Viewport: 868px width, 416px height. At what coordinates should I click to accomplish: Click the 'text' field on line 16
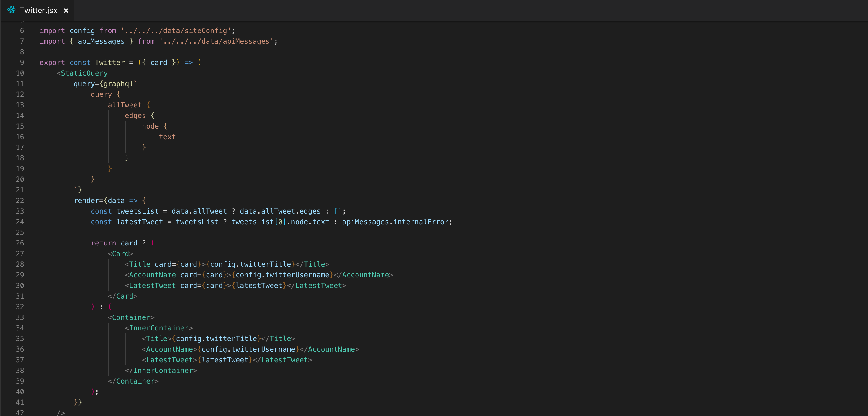[x=167, y=137]
